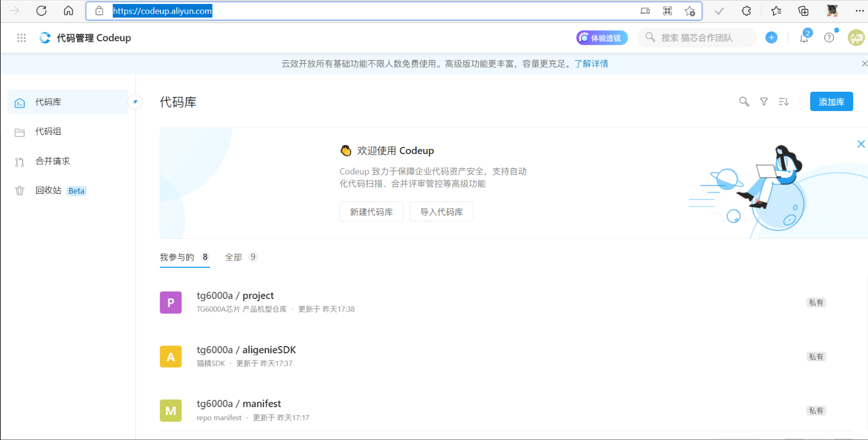Search the repository list with magnifier icon
Screen dimensions: 868x440
[744, 102]
